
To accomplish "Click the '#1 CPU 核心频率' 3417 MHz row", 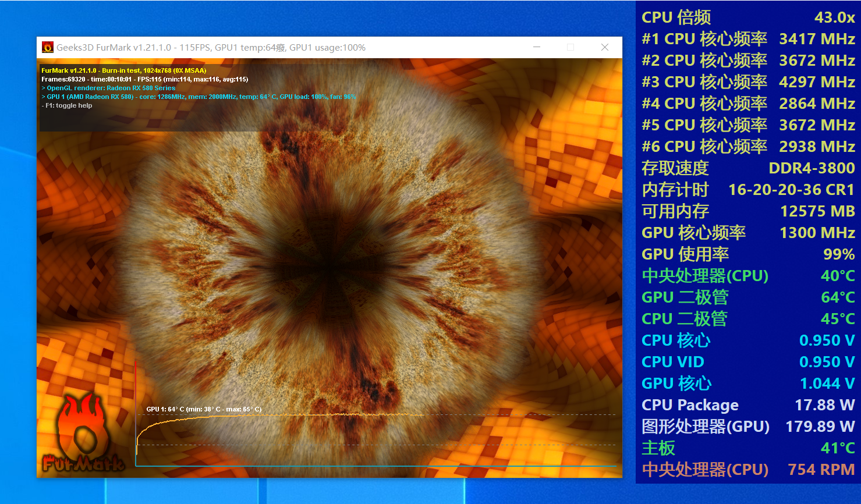I will pos(748,39).
